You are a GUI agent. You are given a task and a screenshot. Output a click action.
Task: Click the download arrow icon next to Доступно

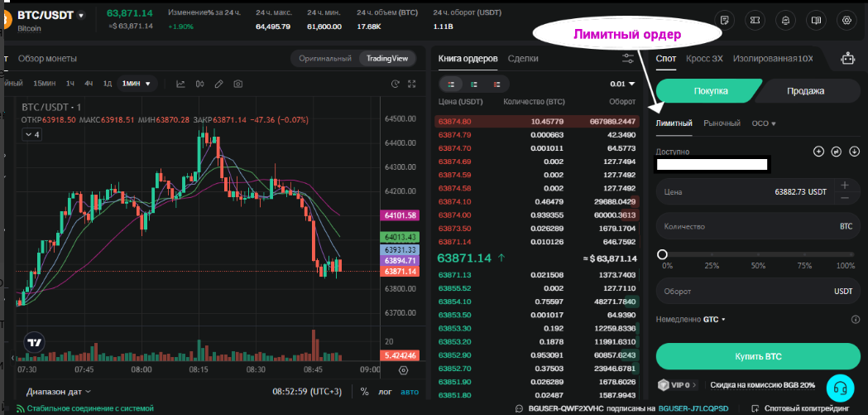pos(854,152)
